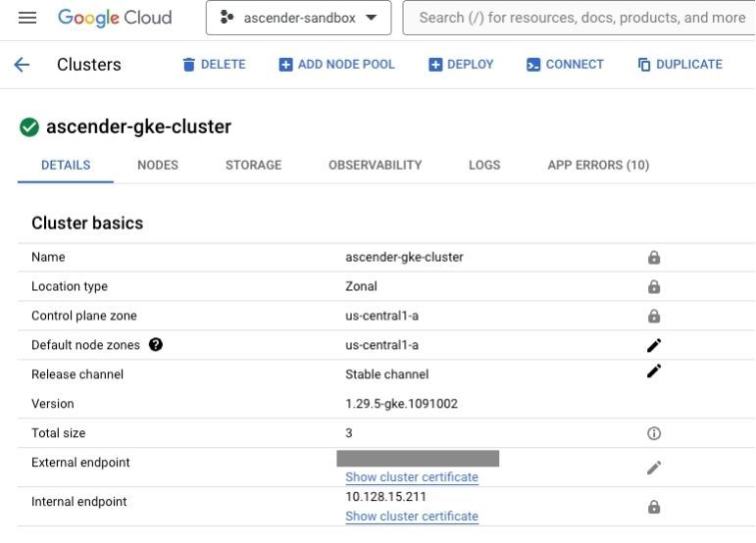
Task: Open the Observability tab
Action: [376, 165]
